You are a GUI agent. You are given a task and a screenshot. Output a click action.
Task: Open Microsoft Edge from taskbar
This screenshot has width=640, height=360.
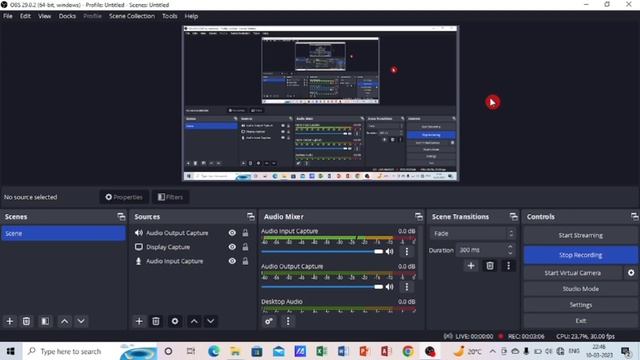coord(213,351)
